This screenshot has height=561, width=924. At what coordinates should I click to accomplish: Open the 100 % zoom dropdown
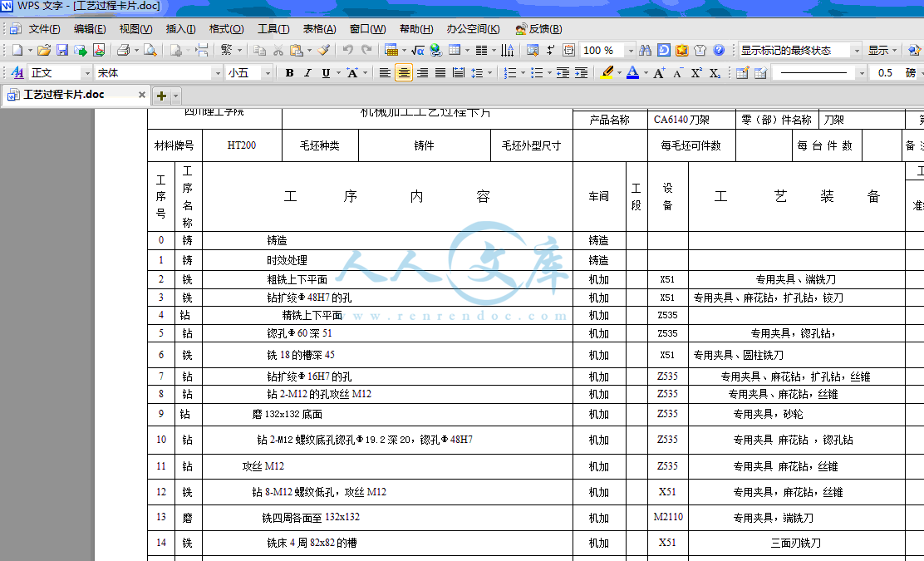pos(630,51)
